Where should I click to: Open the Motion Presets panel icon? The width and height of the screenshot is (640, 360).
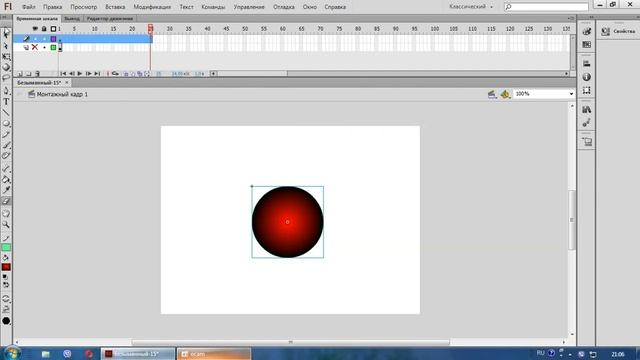[x=587, y=122]
